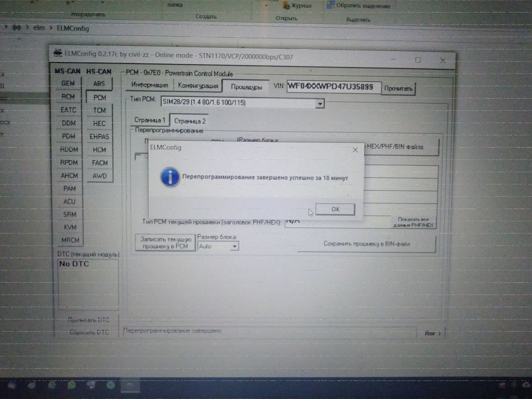532x399 pixels.
Task: Select the PCM module on HS-CAN
Action: coord(99,98)
